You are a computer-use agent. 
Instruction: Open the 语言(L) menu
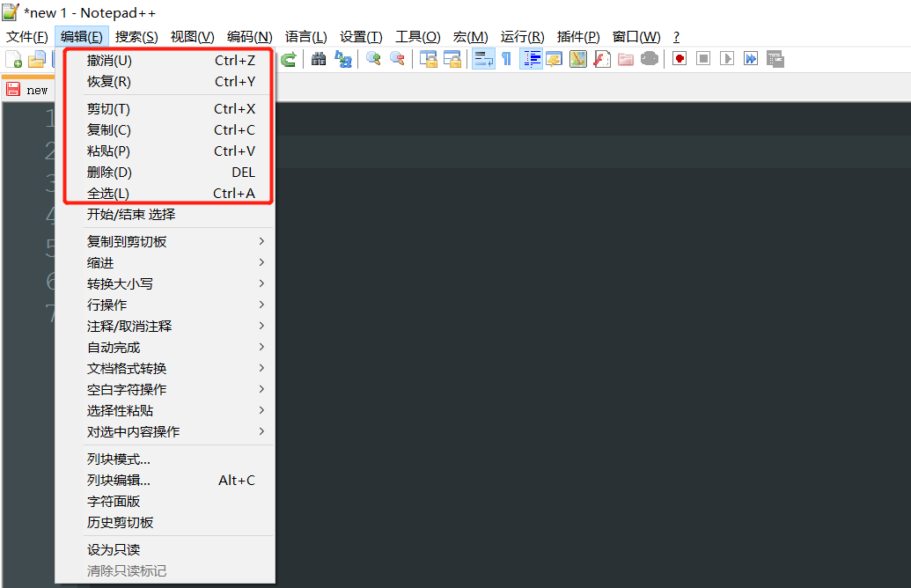pyautogui.click(x=306, y=37)
